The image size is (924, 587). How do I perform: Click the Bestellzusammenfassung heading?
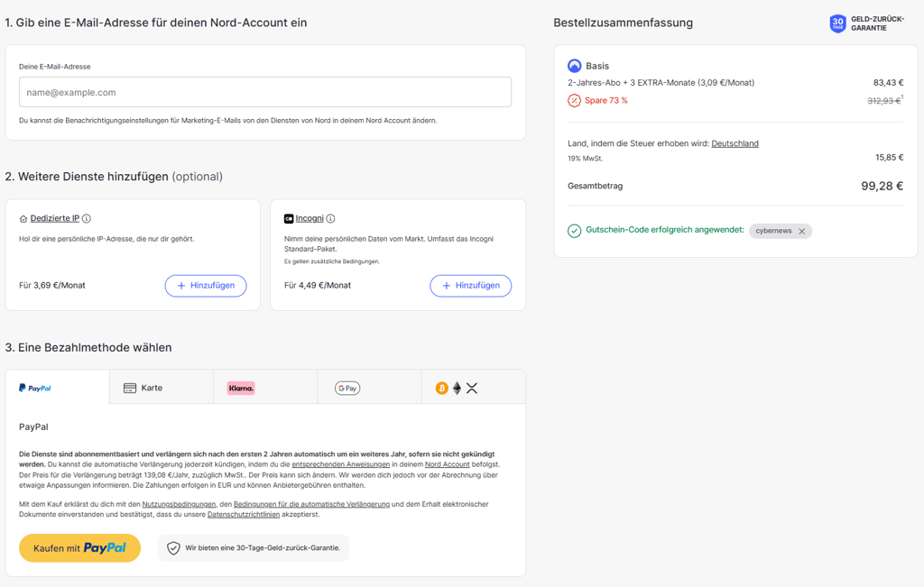[623, 23]
